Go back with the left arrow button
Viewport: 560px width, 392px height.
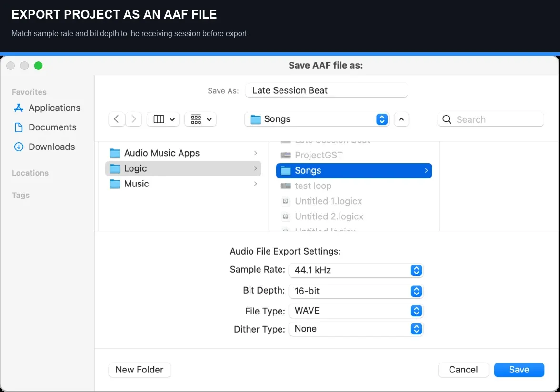click(x=116, y=119)
